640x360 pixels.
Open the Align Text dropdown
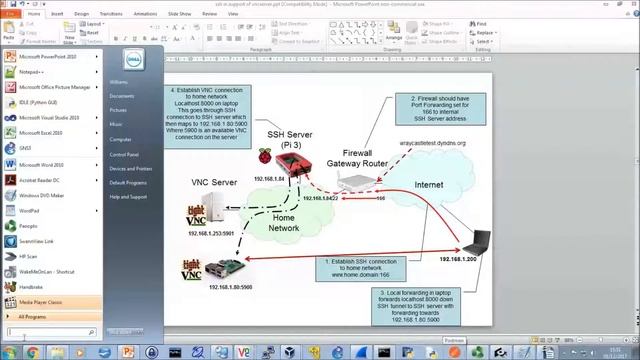coord(287,33)
